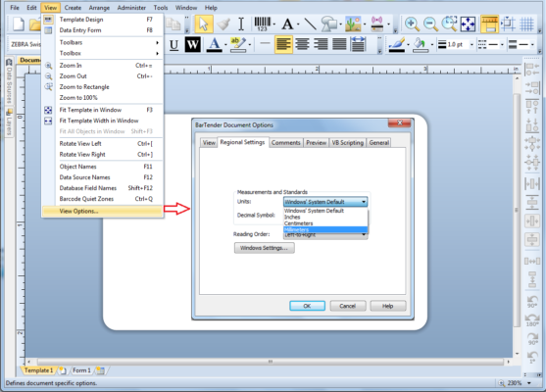Select the Barcode creation tool

pos(262,24)
